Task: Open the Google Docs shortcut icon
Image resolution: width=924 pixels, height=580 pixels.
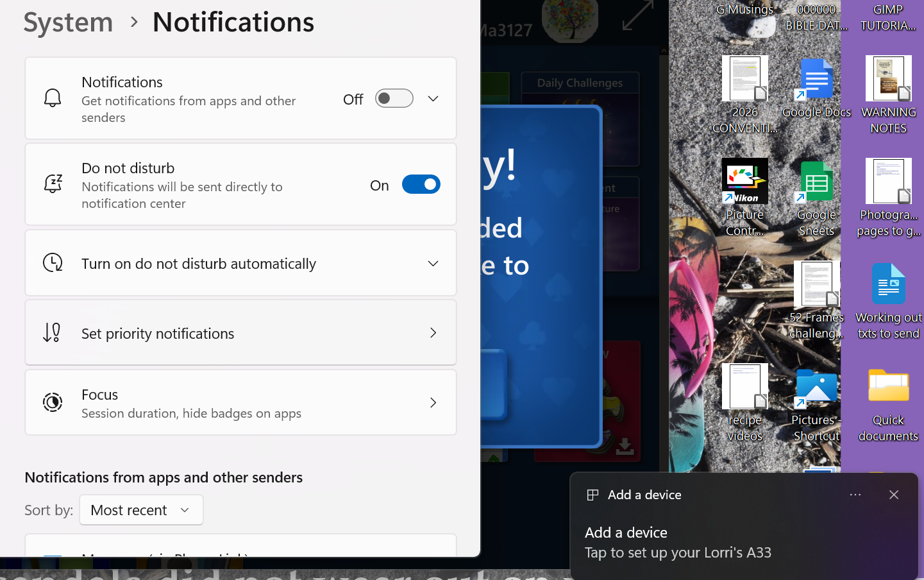Action: [x=816, y=78]
